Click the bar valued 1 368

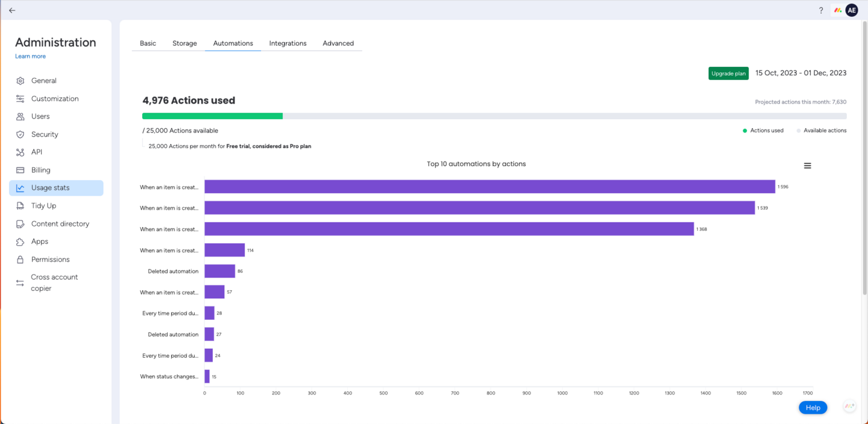[x=449, y=229]
